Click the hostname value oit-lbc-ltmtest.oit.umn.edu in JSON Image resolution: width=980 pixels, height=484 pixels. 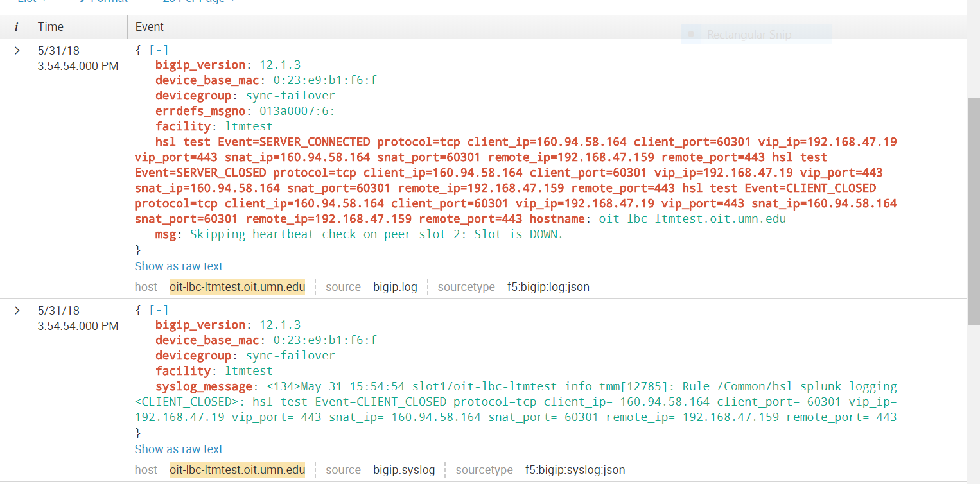click(x=692, y=219)
